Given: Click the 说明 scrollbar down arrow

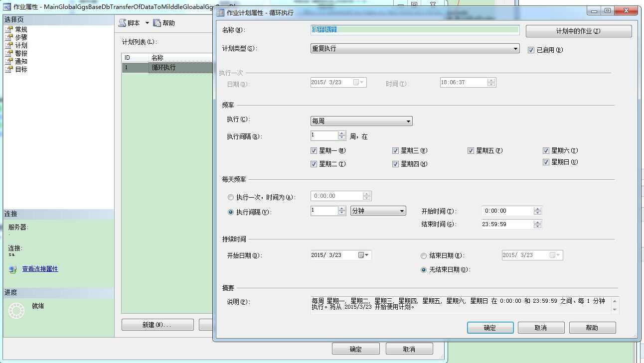Looking at the screenshot, I should click(x=615, y=310).
